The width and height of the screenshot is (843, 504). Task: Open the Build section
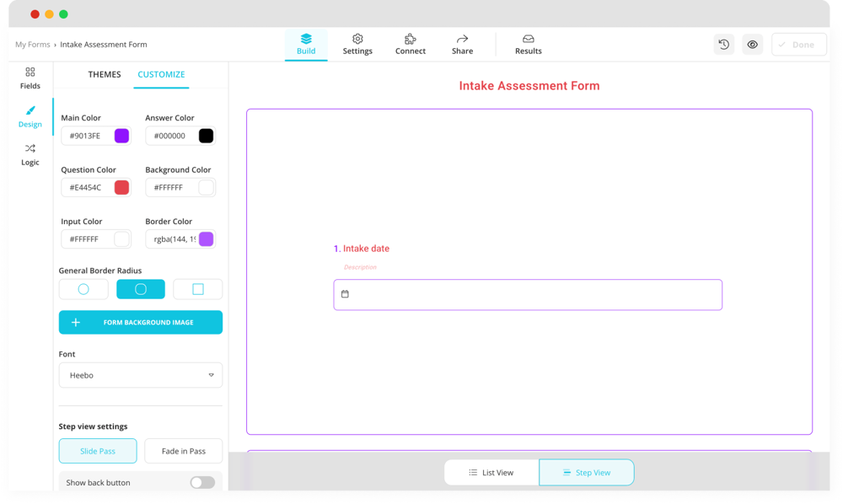tap(306, 44)
